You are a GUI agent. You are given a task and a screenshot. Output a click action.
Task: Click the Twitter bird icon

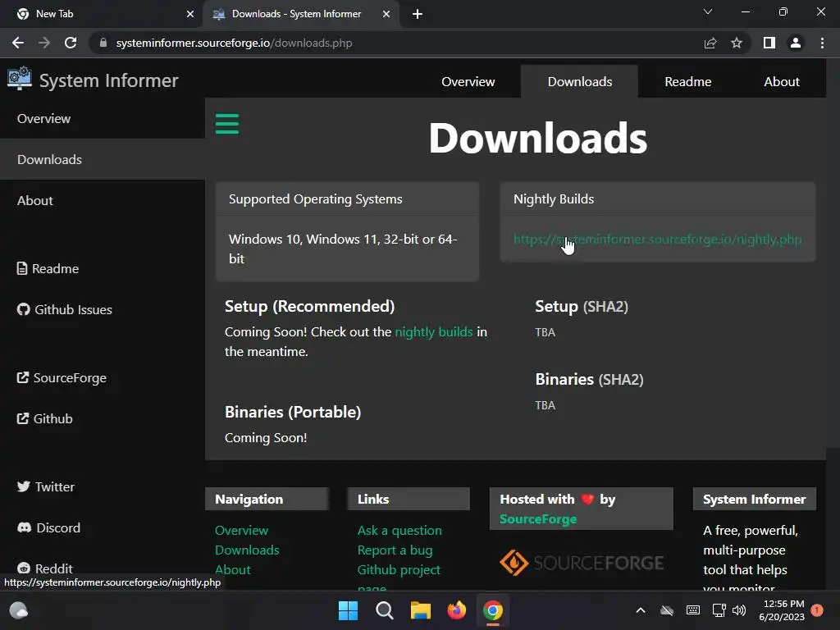pyautogui.click(x=24, y=486)
